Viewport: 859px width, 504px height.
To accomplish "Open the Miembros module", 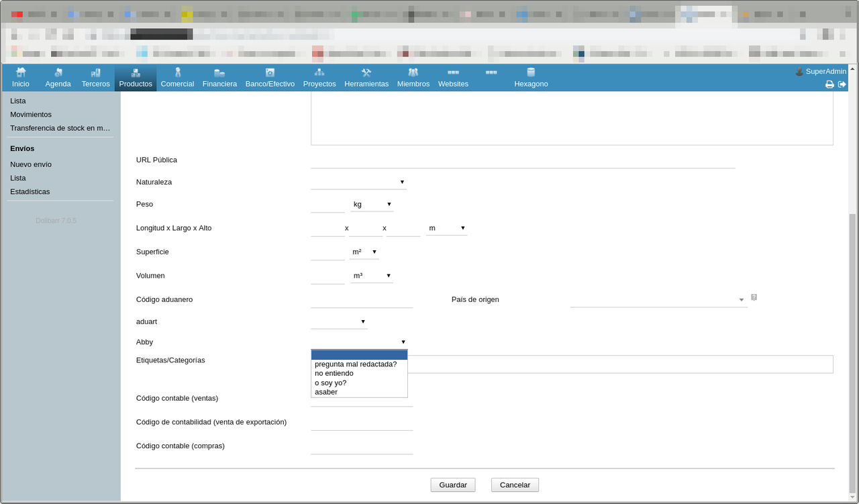I will click(x=413, y=78).
